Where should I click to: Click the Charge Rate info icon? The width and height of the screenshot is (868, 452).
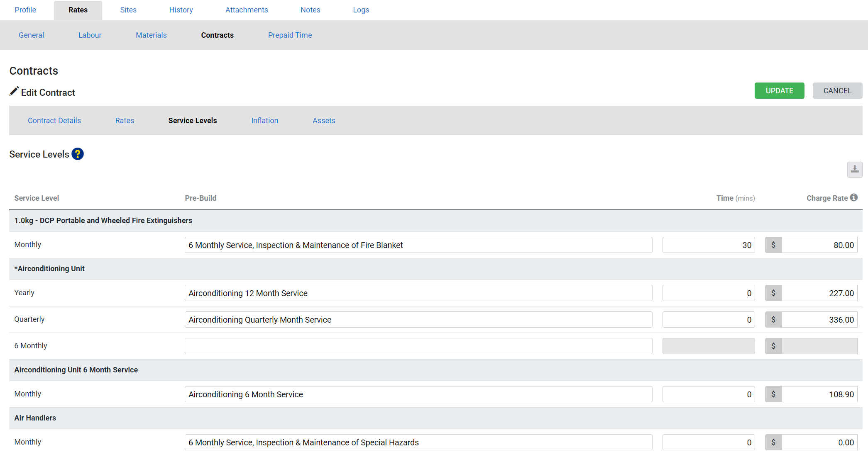tap(854, 198)
